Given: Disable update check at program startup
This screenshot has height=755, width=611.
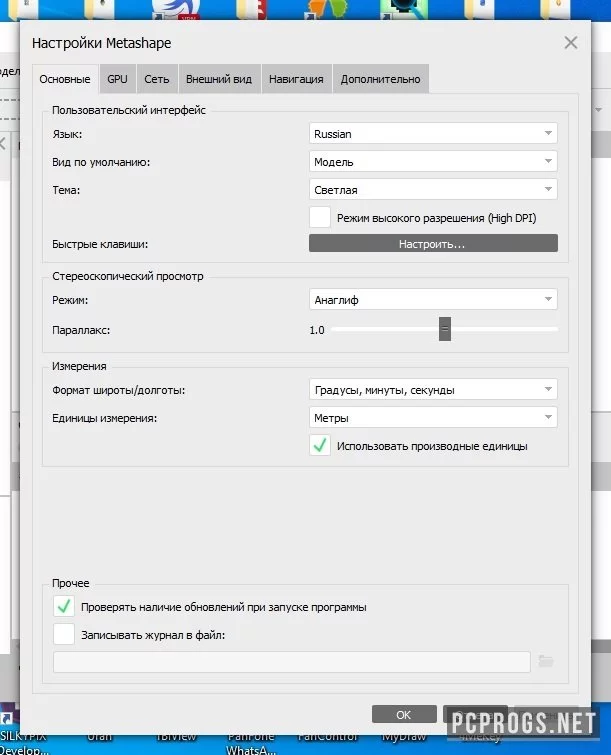Looking at the screenshot, I should point(64,606).
